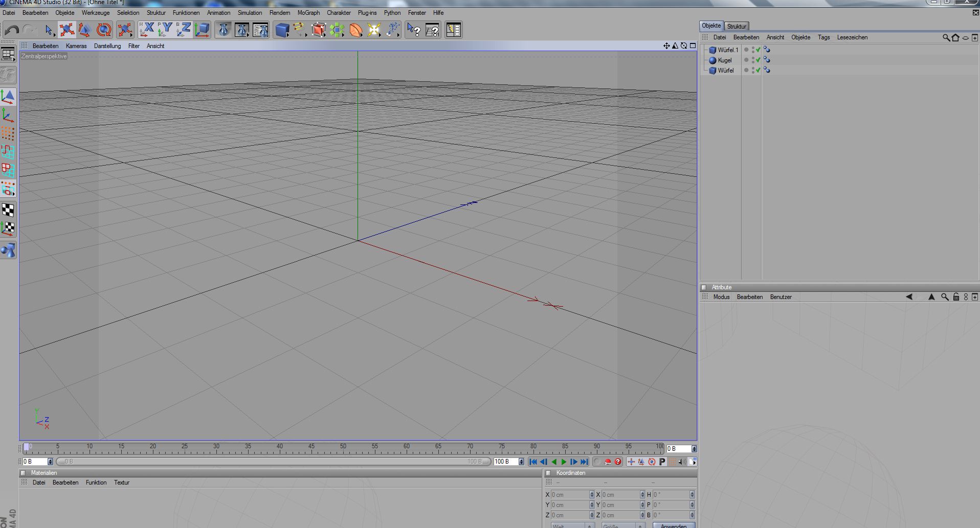Image resolution: width=980 pixels, height=528 pixels.
Task: Toggle Y-axis lock in toolbar
Action: [x=165, y=30]
